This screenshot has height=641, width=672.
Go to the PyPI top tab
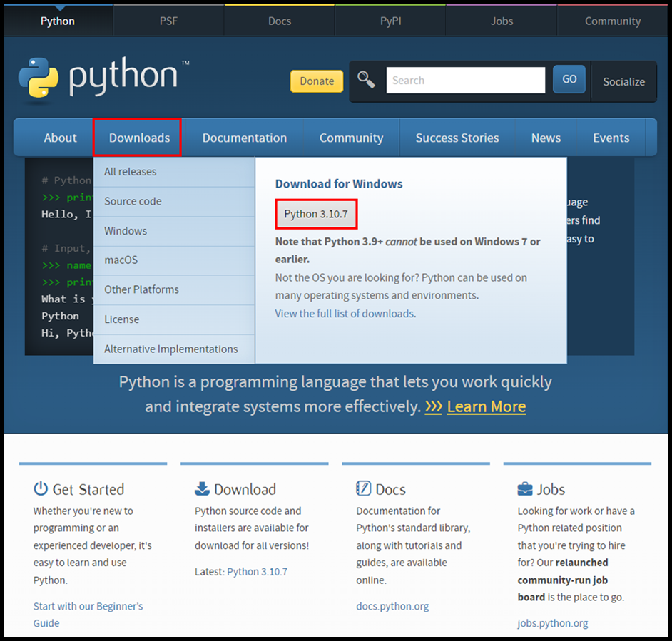click(x=390, y=21)
